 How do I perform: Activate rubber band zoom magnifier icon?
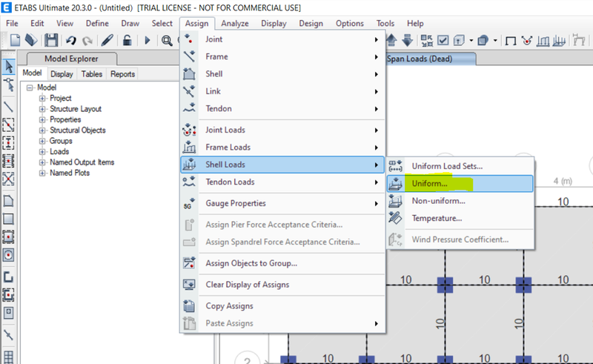coord(167,40)
